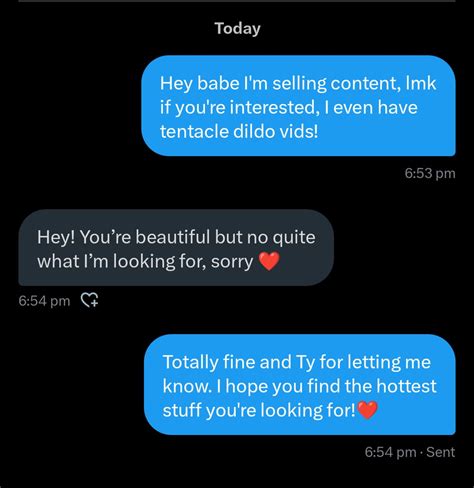Image resolution: width=474 pixels, height=488 pixels.
Task: Click the text "stuff you're looking for!"
Action: tap(259, 410)
